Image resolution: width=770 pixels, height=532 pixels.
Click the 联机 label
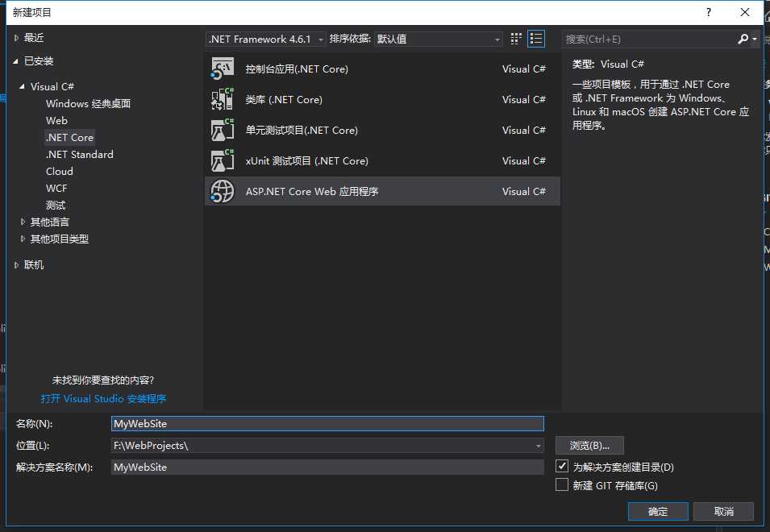pos(34,265)
